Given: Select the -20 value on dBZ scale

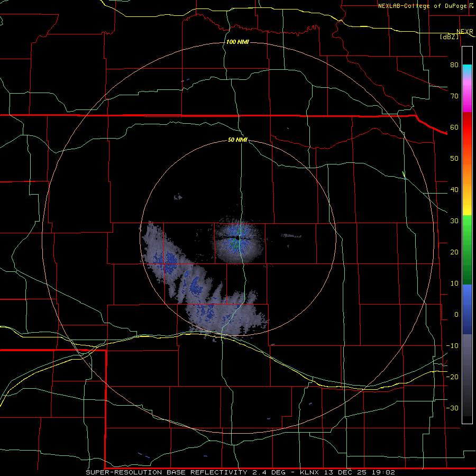Looking at the screenshot, I should 452,377.
